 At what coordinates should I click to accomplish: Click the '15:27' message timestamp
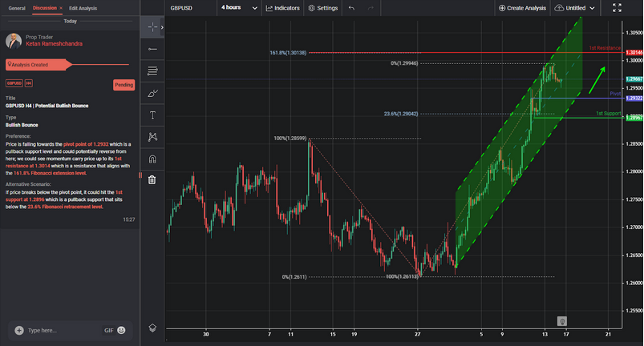coord(129,219)
